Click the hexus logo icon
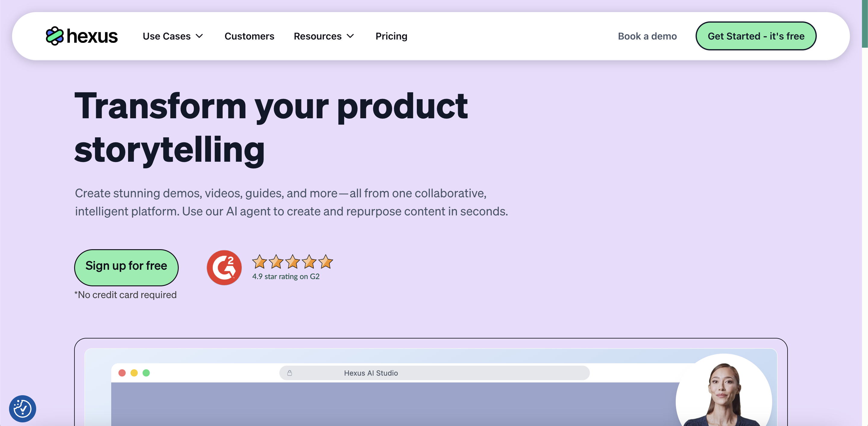868x426 pixels. [55, 36]
